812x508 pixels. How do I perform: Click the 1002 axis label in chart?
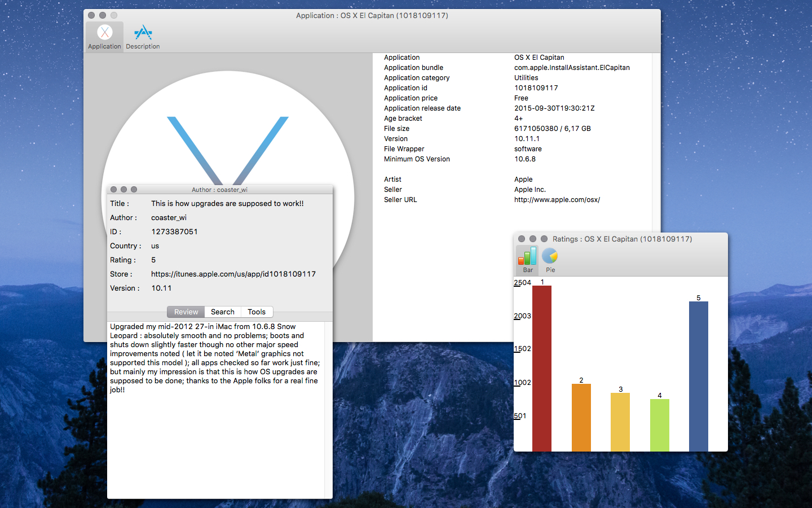click(x=523, y=383)
